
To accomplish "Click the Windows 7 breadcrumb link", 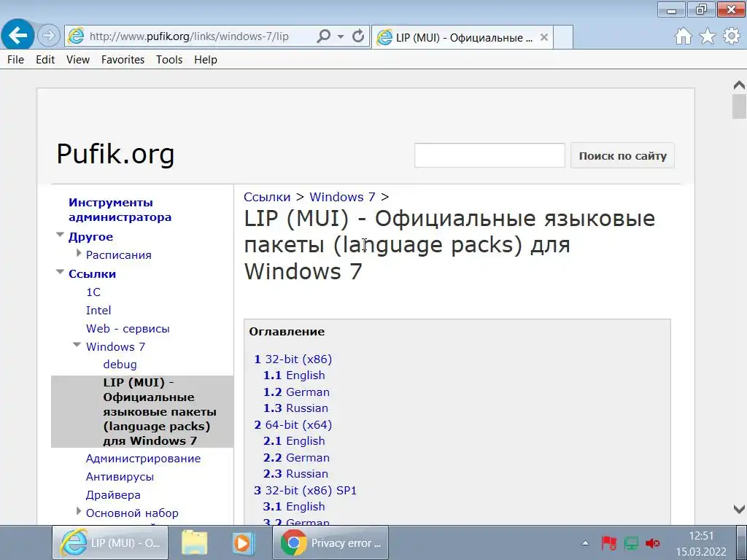I will (x=342, y=197).
